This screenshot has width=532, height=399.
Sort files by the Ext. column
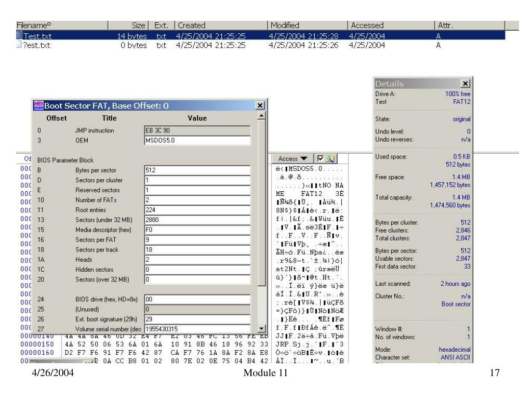click(x=162, y=25)
